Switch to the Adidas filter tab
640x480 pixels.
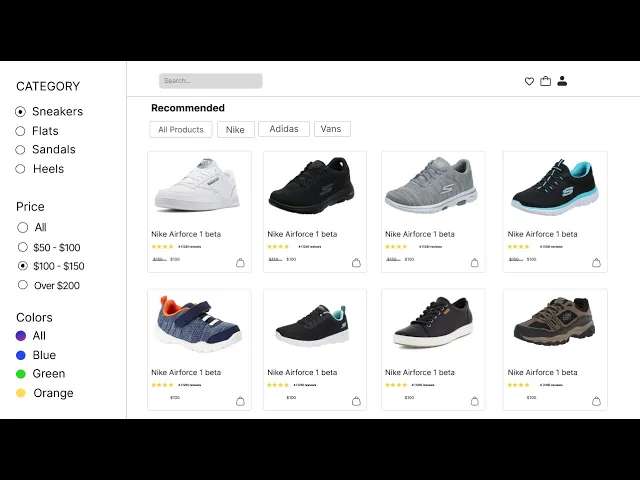[x=284, y=129]
